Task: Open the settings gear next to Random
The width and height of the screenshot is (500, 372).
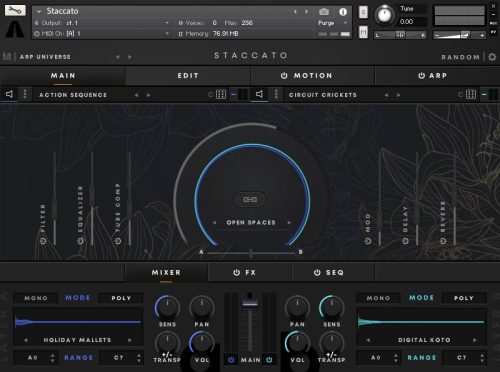Action: (x=492, y=57)
